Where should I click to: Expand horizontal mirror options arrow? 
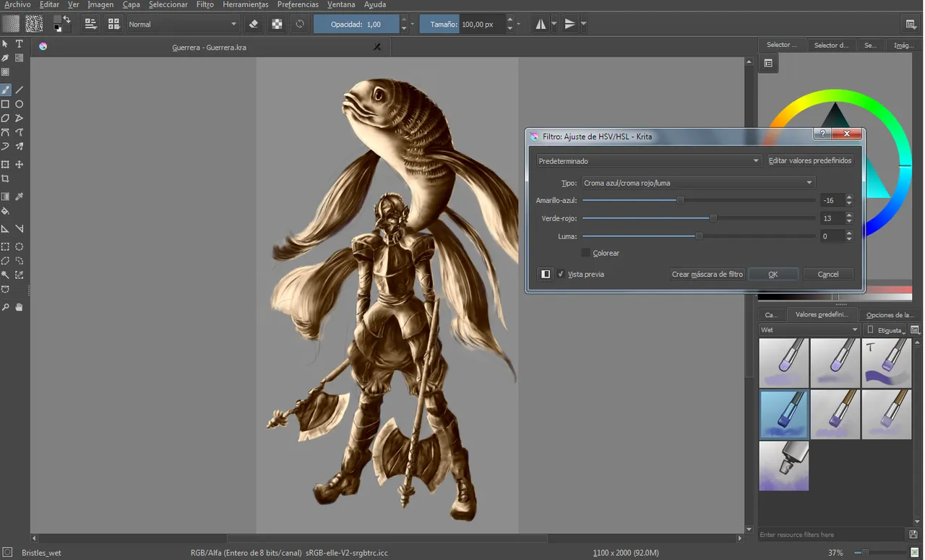coord(554,24)
